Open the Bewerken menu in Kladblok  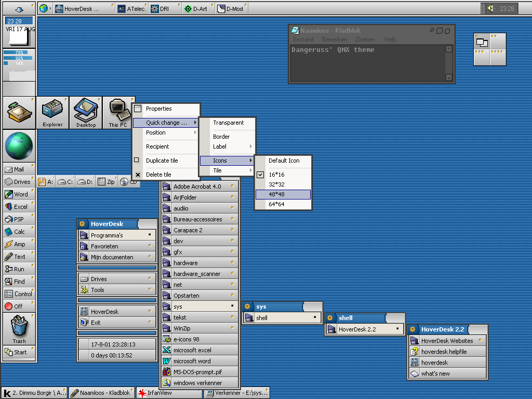click(334, 39)
